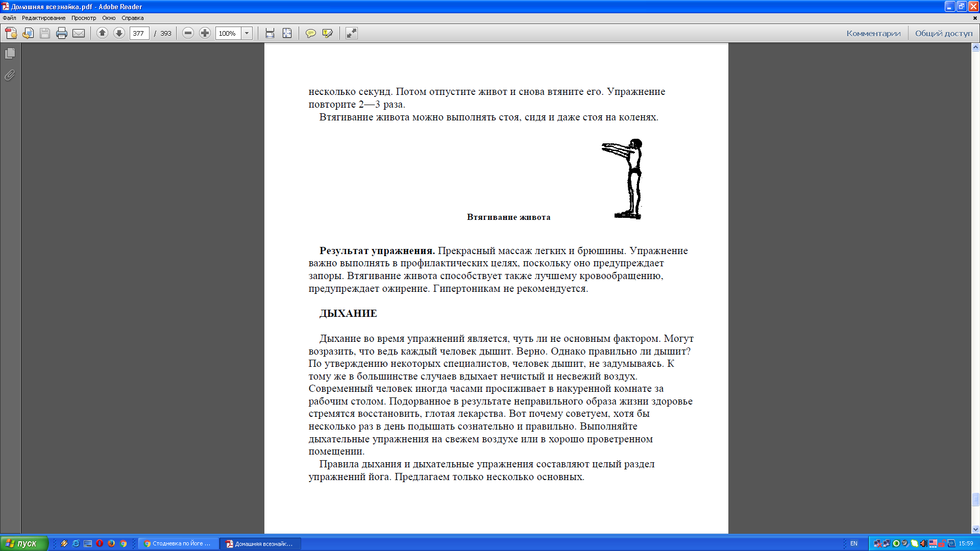Click the Create PDF online icon

tap(11, 33)
